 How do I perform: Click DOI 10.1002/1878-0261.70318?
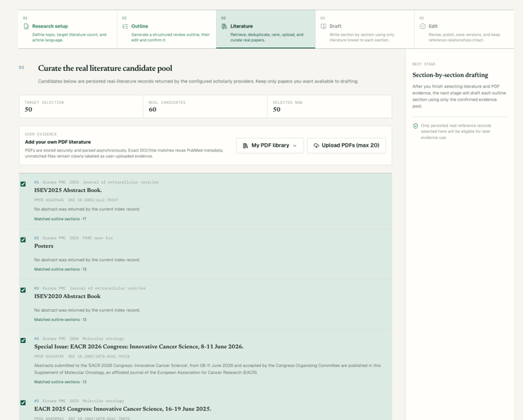(x=98, y=357)
